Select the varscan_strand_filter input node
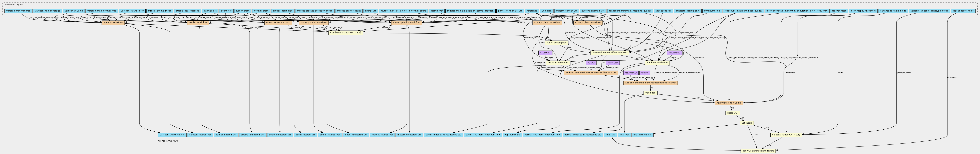 click(132, 11)
